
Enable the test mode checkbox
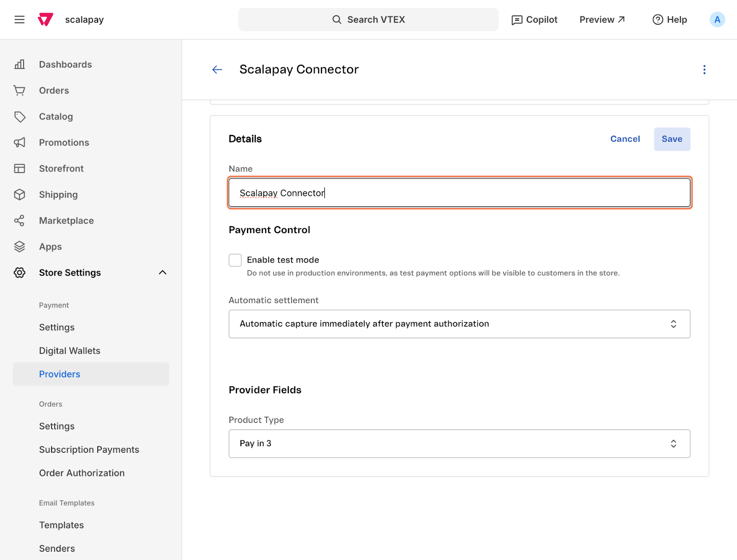pos(235,260)
